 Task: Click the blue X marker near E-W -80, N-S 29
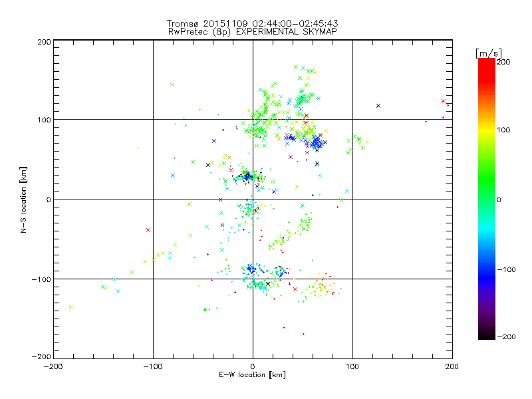coord(173,176)
